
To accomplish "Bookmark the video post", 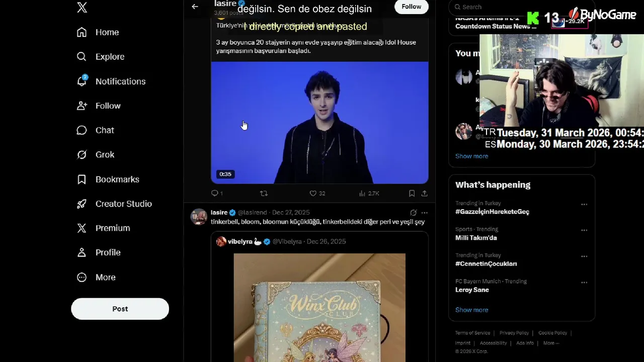I will point(412,193).
